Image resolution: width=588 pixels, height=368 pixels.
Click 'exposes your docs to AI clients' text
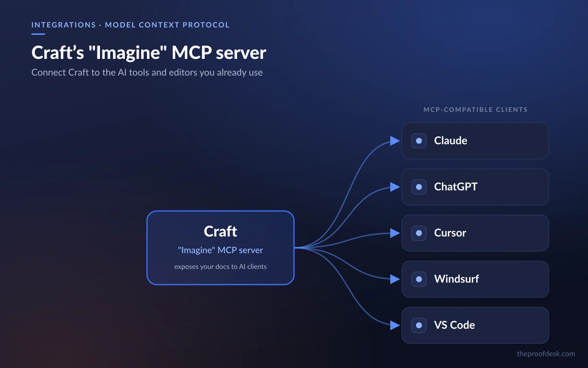220,267
